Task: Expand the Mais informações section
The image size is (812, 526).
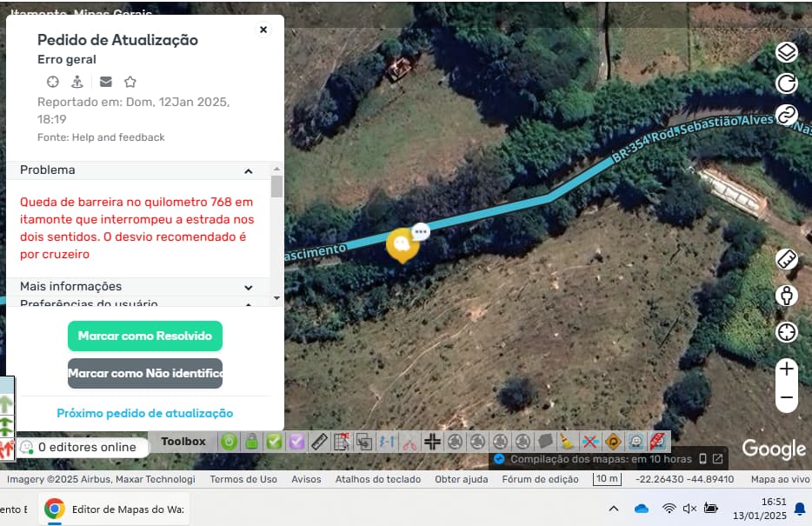Action: pos(248,287)
